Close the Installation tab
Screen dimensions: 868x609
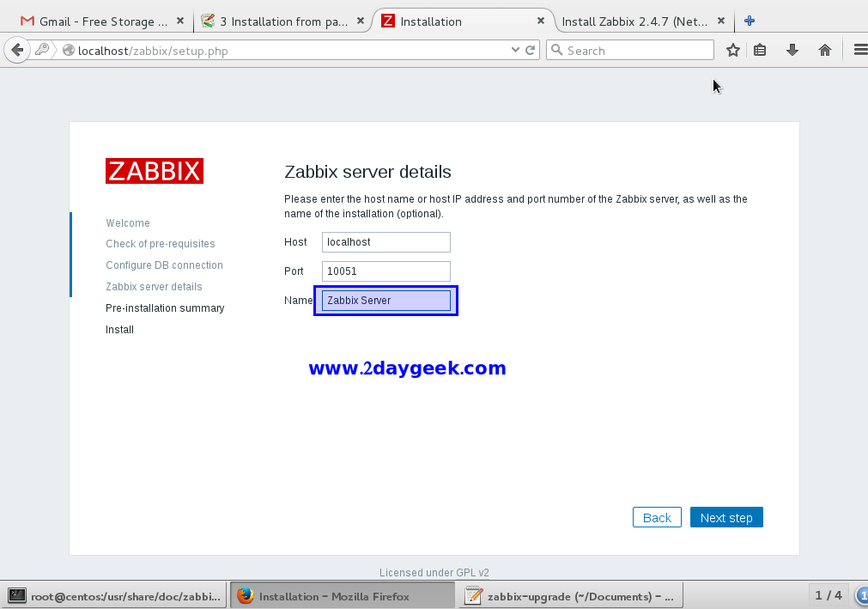click(541, 21)
